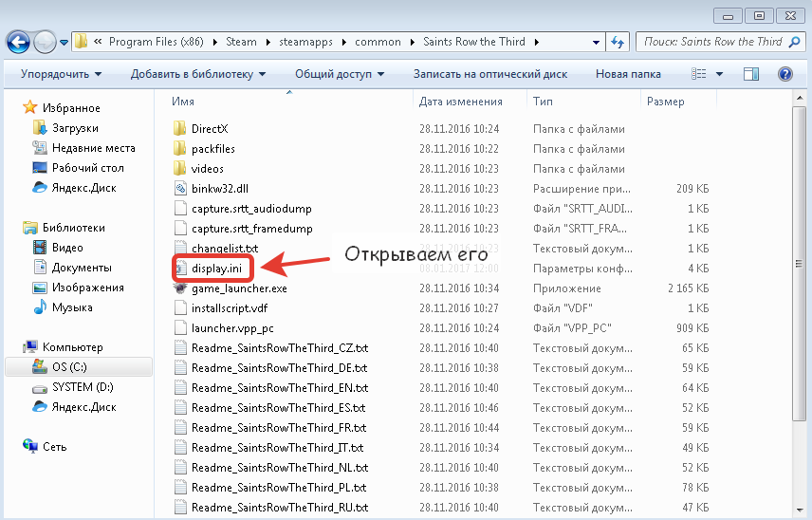Click the common breadcrumb segment
This screenshot has height=520, width=812.
coord(378,42)
